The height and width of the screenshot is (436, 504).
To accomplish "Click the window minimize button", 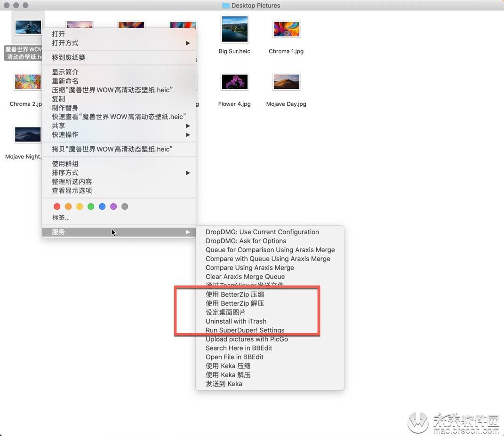I will pos(16,5).
